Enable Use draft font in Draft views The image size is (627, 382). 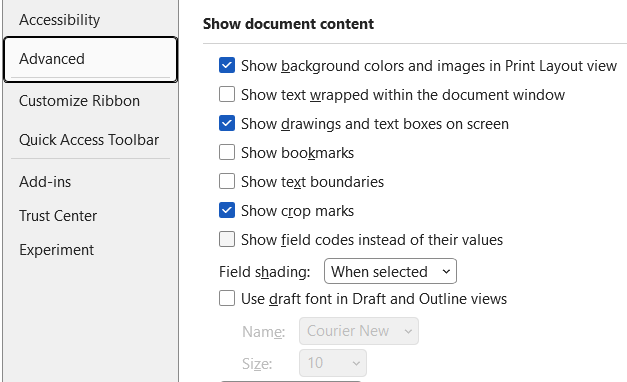227,299
